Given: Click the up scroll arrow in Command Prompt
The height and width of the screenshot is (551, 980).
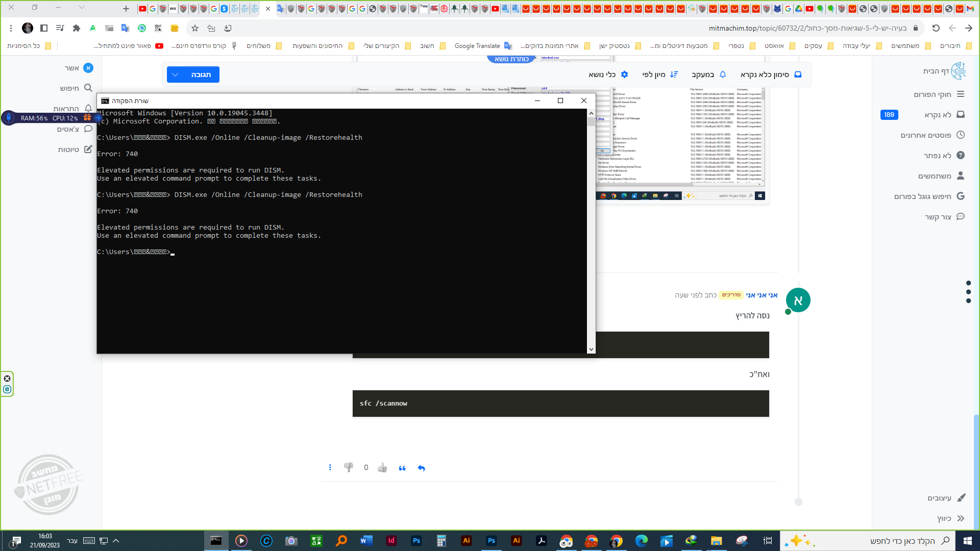Looking at the screenshot, I should coord(591,113).
